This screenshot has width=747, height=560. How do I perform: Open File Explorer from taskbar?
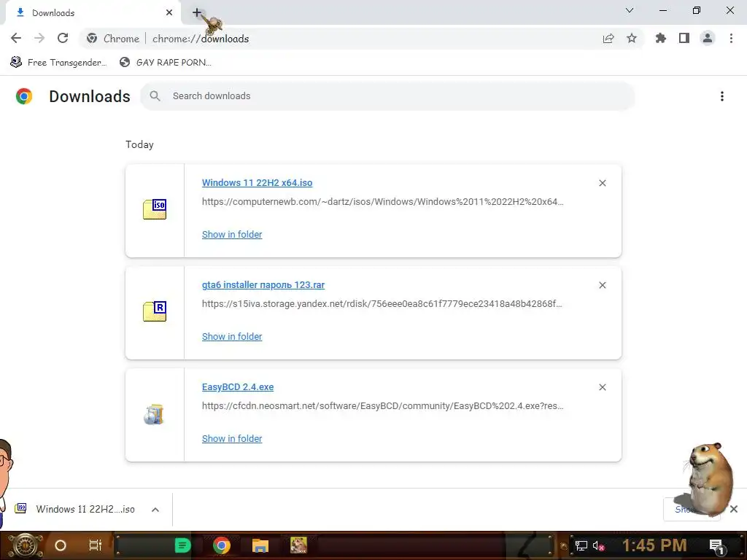[260, 545]
